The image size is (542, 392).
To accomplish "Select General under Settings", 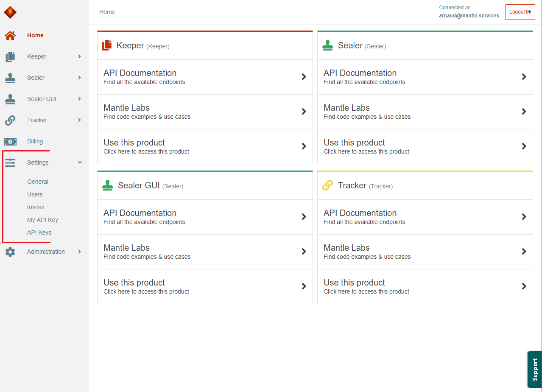I will pyautogui.click(x=38, y=182).
